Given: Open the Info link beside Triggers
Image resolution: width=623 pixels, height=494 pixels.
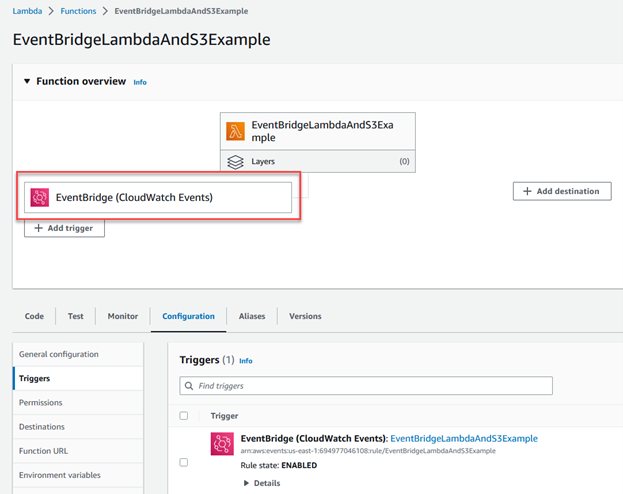Looking at the screenshot, I should tap(246, 361).
